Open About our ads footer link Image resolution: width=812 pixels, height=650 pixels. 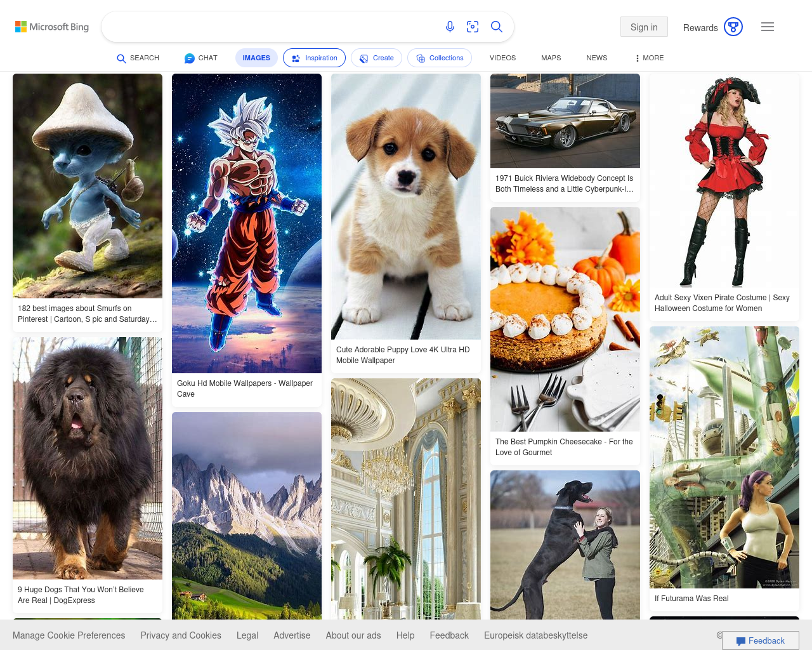click(x=353, y=635)
